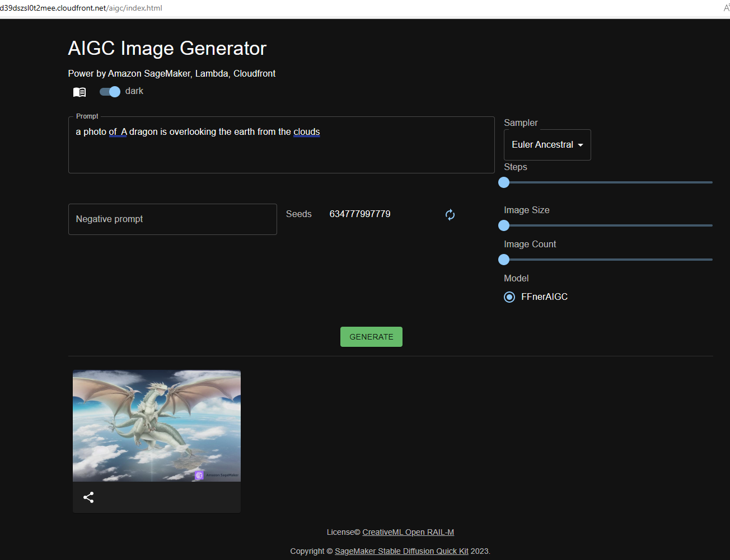The image size is (730, 560).
Task: Open the documentation book icon
Action: 79,92
